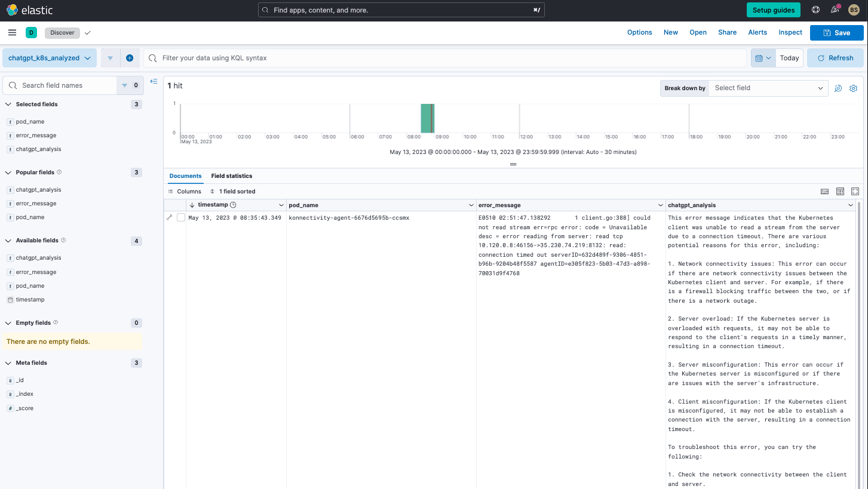Click the Refresh button

tap(835, 58)
